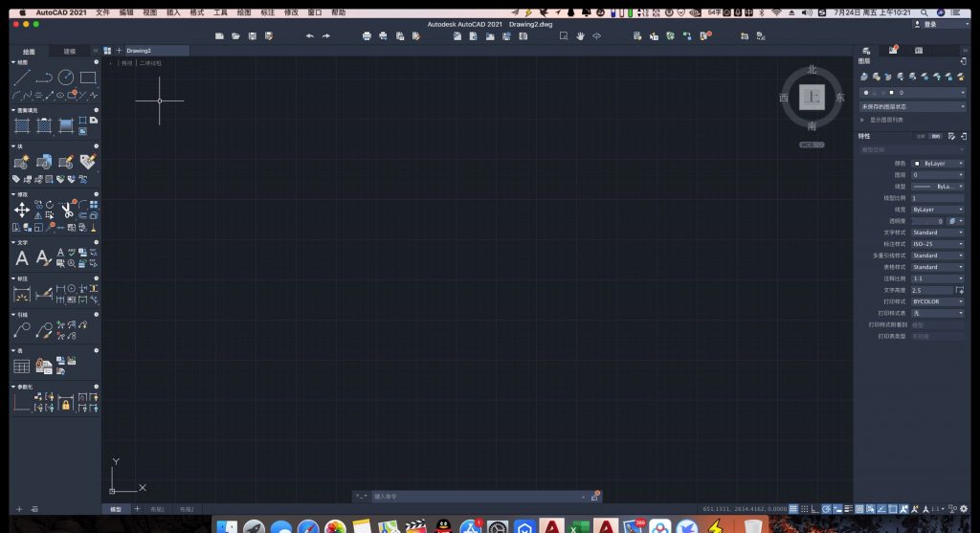Toggle grid display in status bar

point(793,509)
